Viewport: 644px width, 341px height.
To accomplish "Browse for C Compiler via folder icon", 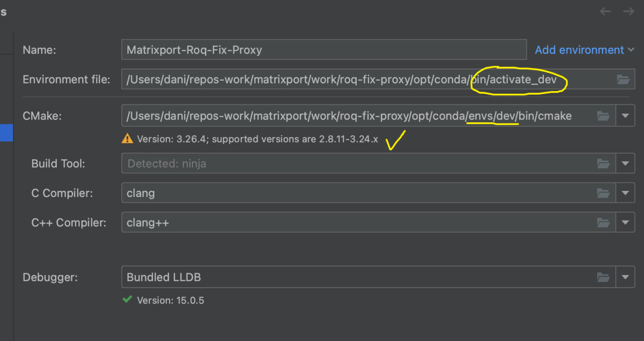I will (x=603, y=193).
